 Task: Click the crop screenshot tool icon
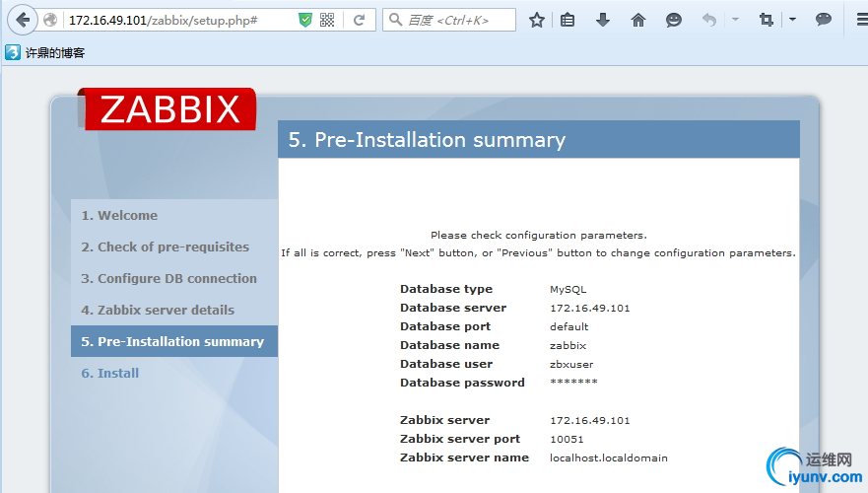767,21
